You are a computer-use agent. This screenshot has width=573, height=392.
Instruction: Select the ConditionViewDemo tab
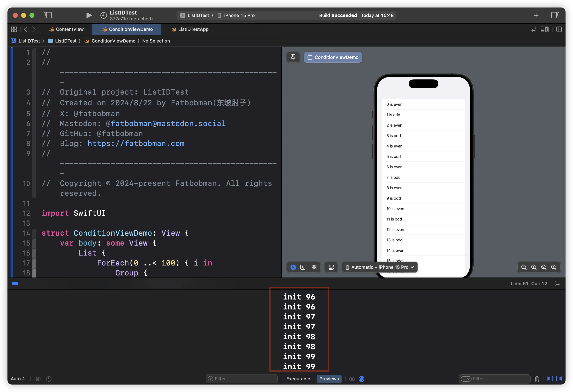(127, 29)
